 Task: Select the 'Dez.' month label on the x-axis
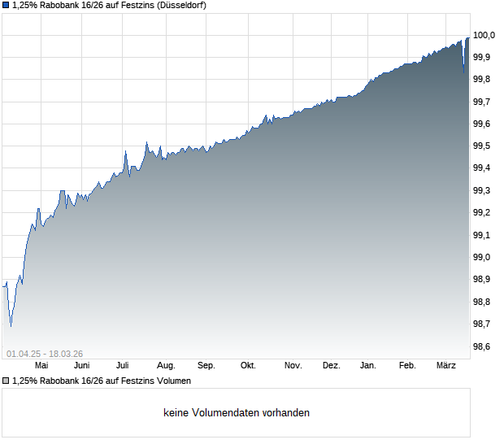[x=331, y=366]
